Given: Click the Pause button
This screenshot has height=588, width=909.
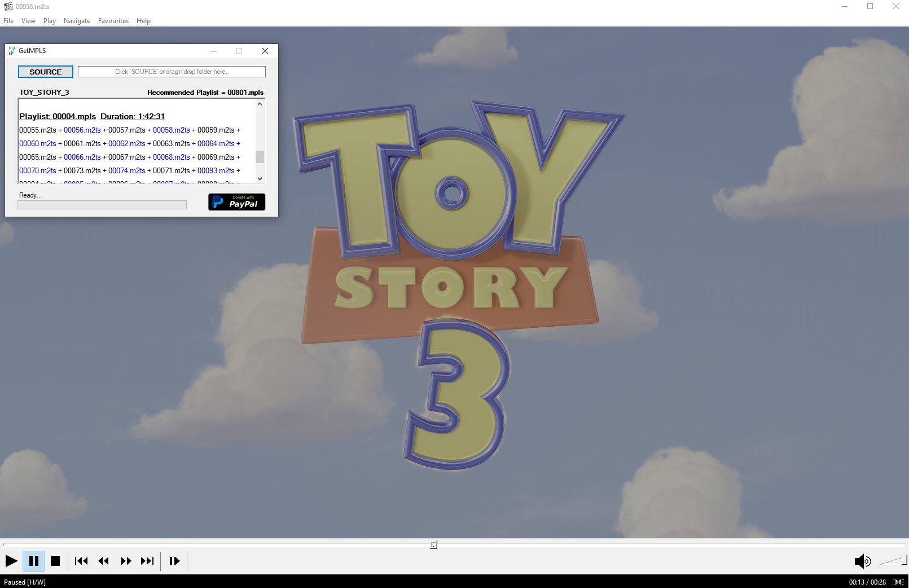Looking at the screenshot, I should click(x=34, y=561).
